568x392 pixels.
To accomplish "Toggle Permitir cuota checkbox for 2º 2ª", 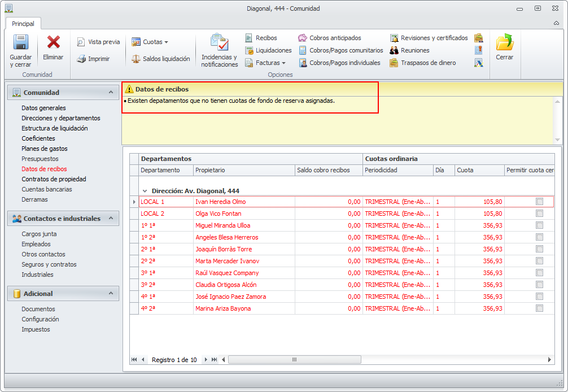I will 539,261.
